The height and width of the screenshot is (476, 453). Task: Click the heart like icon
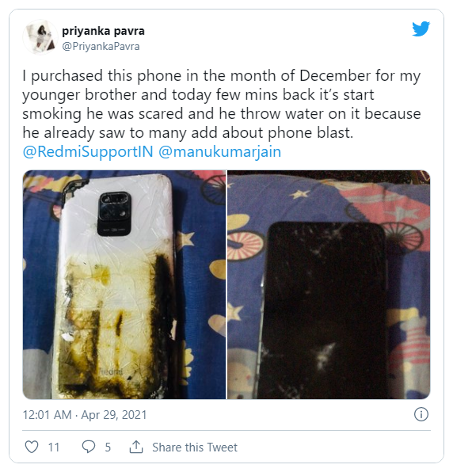pos(32,447)
